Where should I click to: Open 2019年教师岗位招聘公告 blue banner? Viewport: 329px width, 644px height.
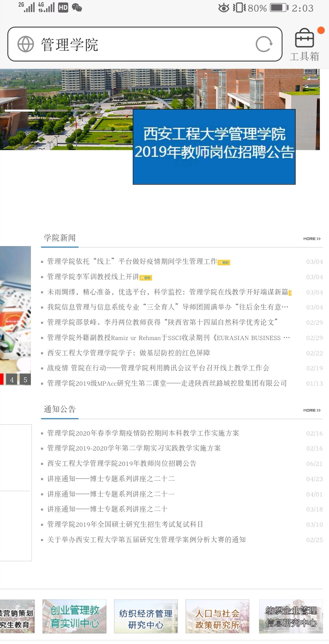coord(214,147)
